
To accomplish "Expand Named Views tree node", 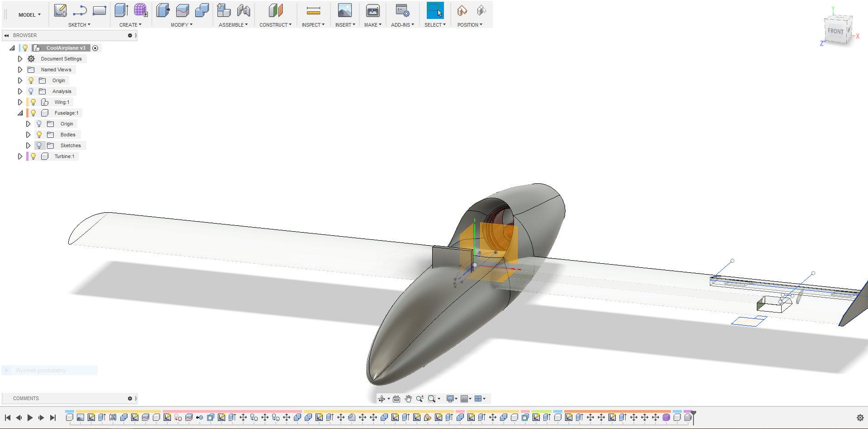I will (x=20, y=70).
